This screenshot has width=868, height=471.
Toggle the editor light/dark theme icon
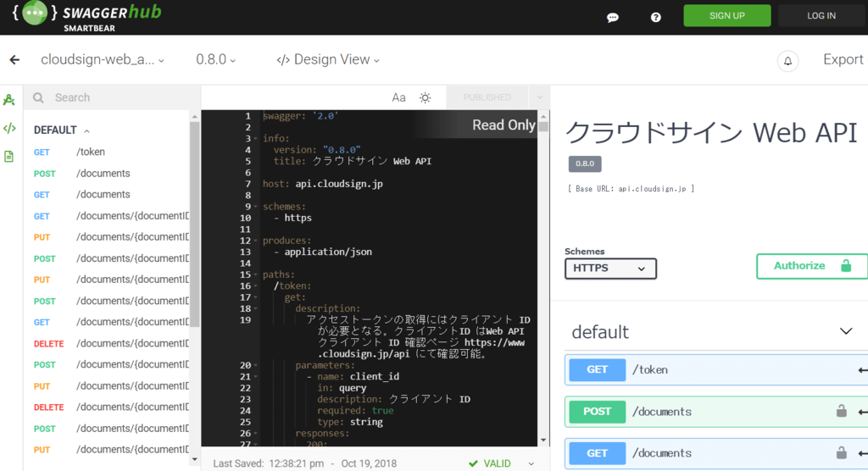point(426,98)
